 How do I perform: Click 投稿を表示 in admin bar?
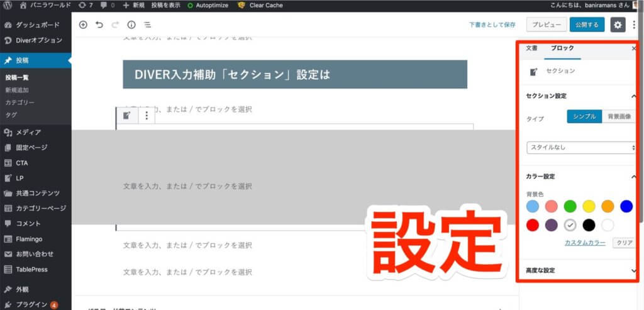point(165,6)
